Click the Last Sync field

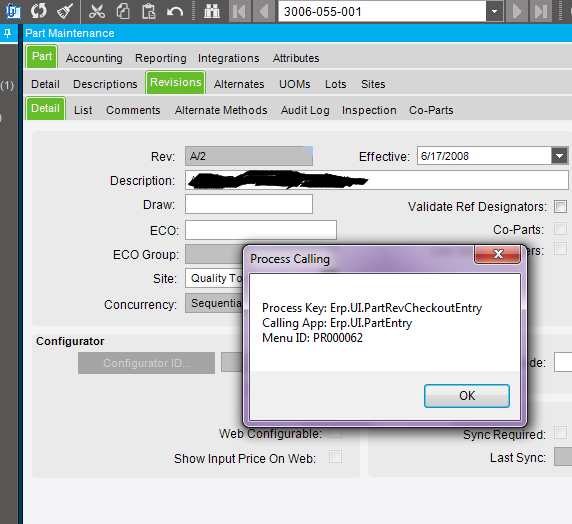(x=563, y=456)
